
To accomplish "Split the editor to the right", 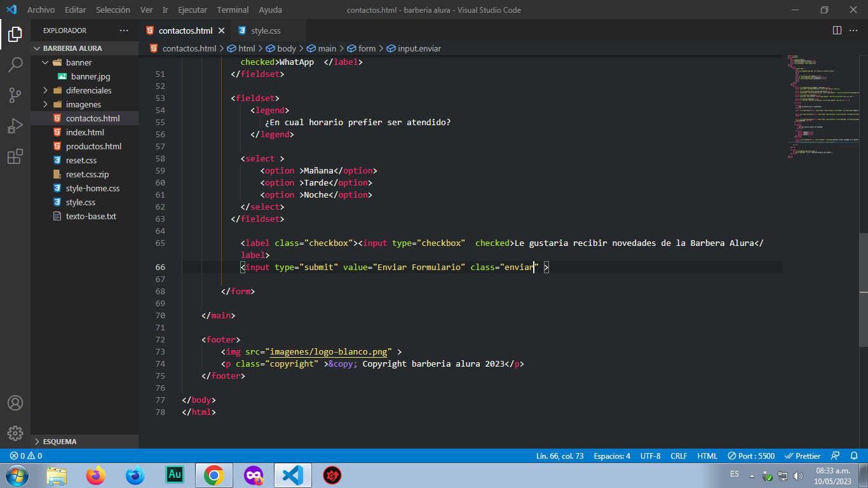I will pos(837,30).
